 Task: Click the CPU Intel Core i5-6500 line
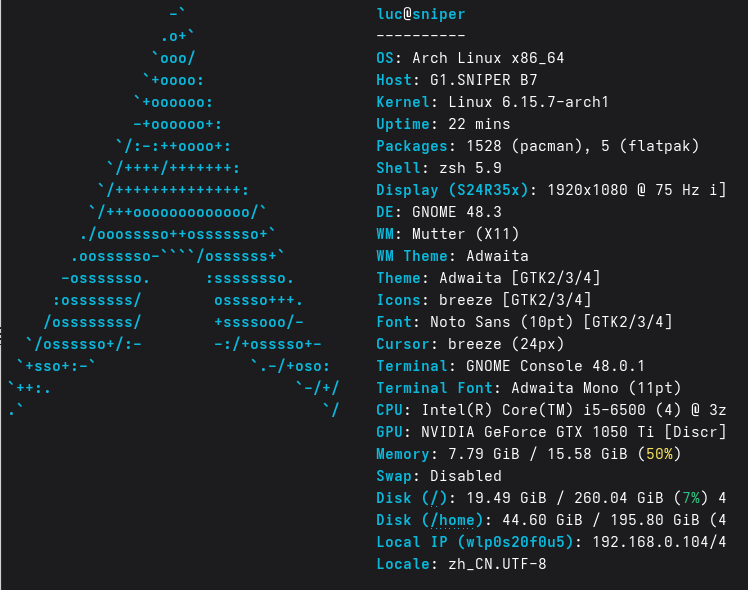point(551,410)
